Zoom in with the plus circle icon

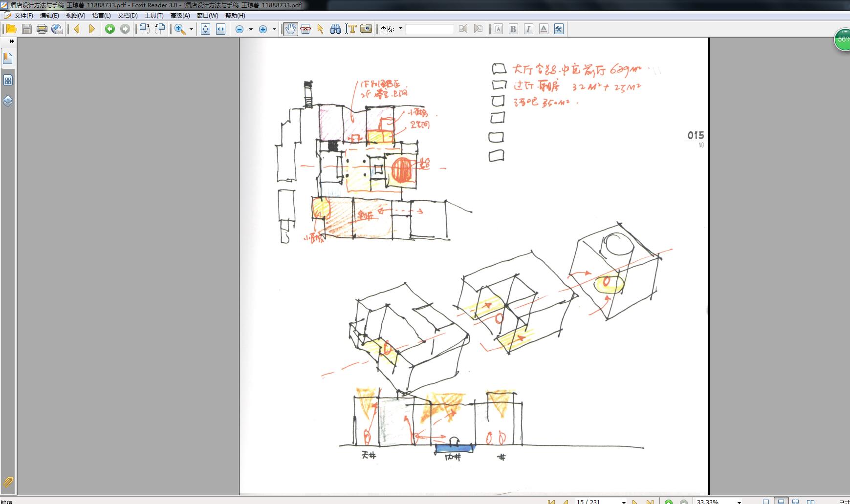(x=263, y=29)
